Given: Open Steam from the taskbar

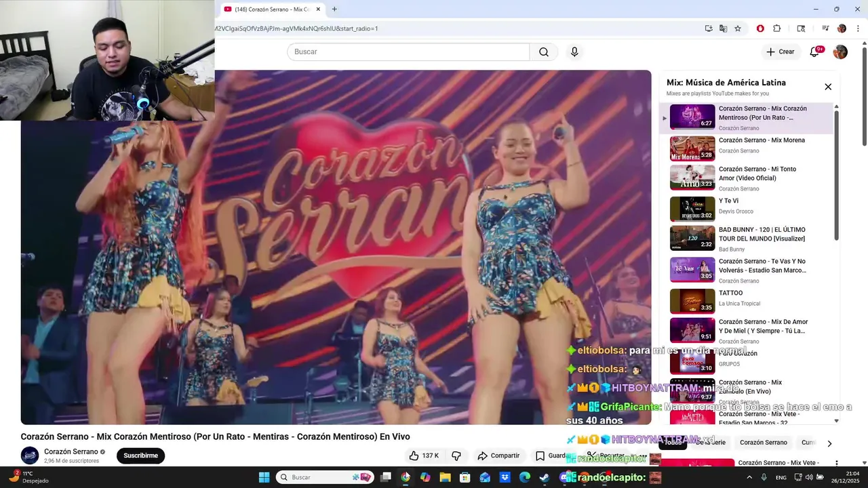Looking at the screenshot, I should pos(545,477).
